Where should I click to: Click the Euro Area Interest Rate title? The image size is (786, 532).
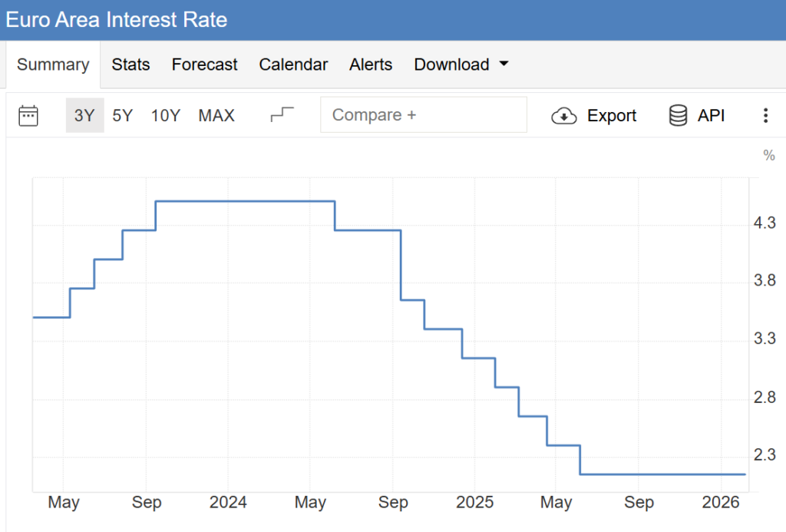point(117,19)
